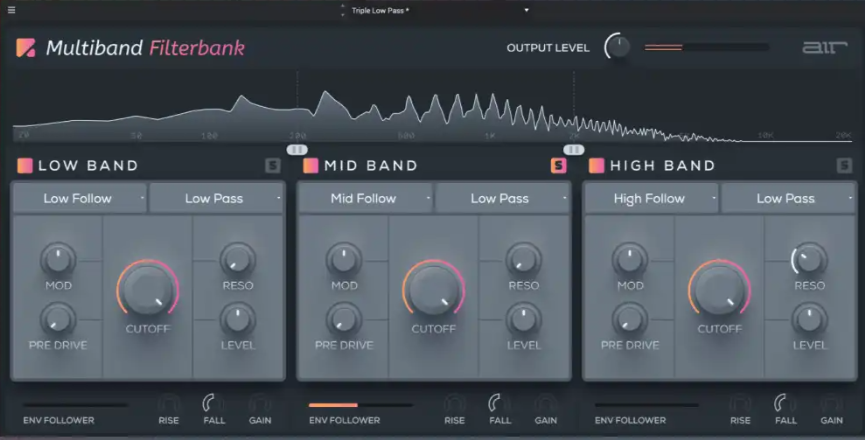Screen dimensions: 865x440
Task: Click the Mid Band LEVEL knob
Action: tap(524, 320)
